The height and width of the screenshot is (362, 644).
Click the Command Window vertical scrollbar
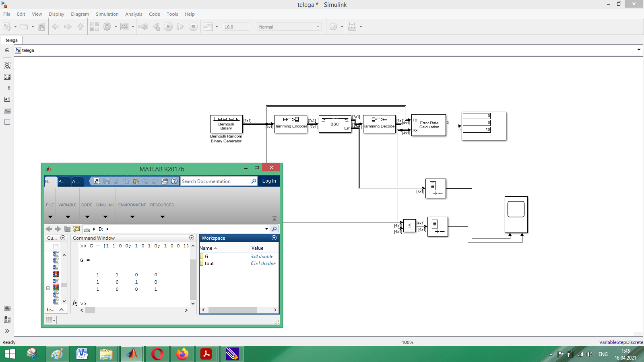tap(193, 280)
